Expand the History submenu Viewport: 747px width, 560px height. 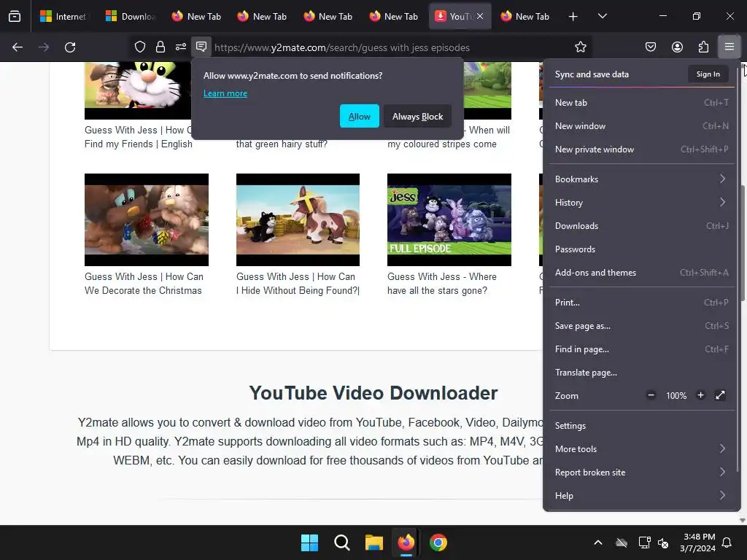pyautogui.click(x=641, y=203)
